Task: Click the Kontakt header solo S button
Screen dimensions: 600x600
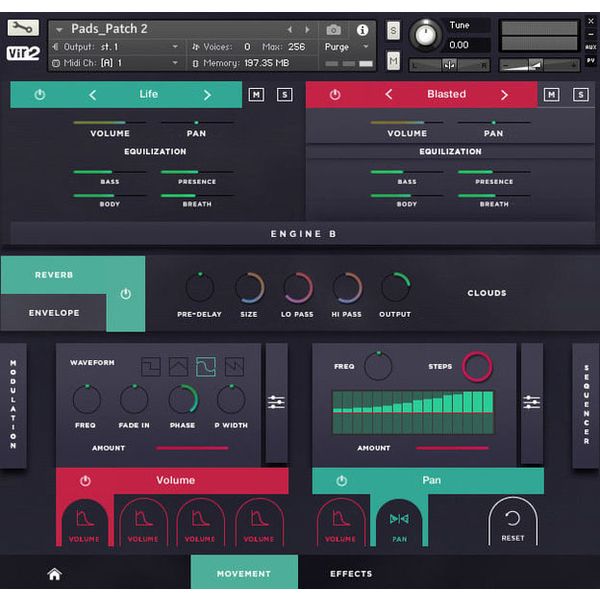Action: pos(393,30)
